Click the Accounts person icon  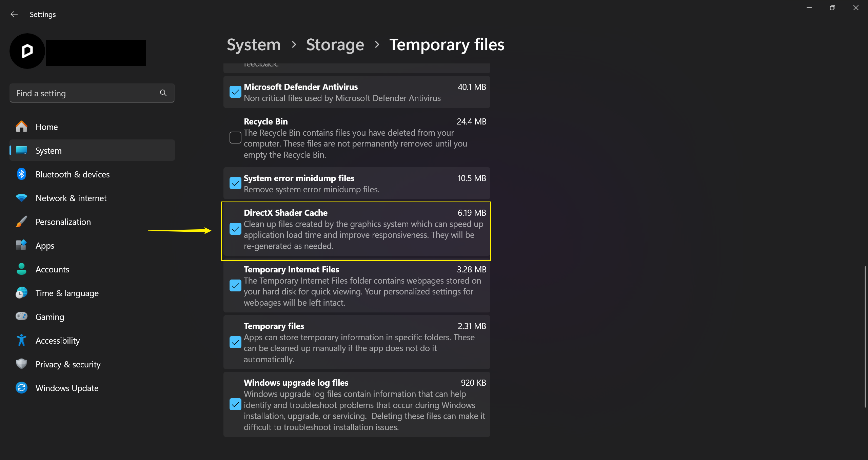pos(21,269)
